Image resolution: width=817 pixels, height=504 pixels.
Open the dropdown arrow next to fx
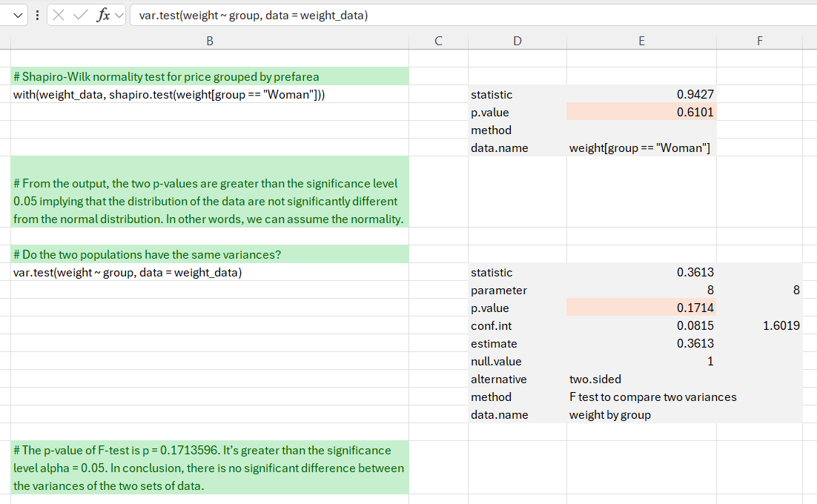(x=119, y=15)
